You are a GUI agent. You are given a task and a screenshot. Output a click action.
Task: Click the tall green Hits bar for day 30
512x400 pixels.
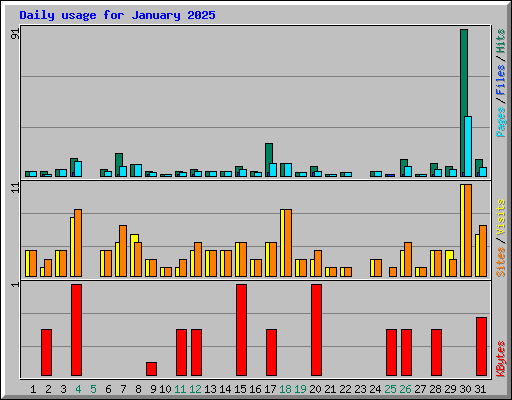point(463,103)
